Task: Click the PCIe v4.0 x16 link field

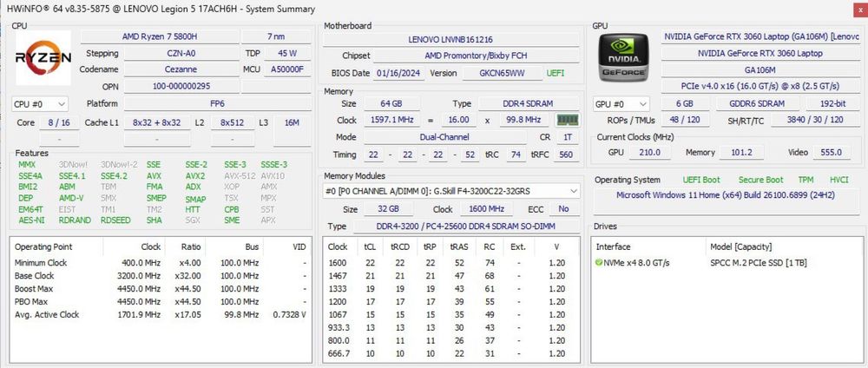Action: click(762, 86)
